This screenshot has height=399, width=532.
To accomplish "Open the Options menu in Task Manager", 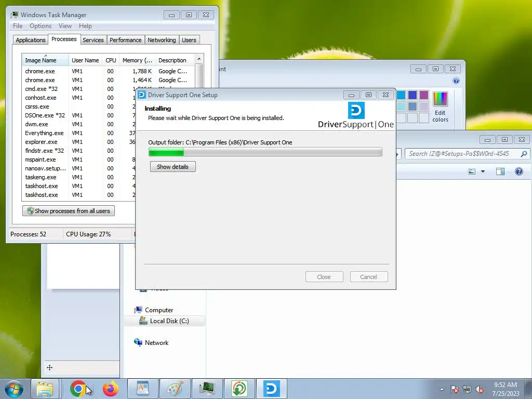I will (x=41, y=26).
